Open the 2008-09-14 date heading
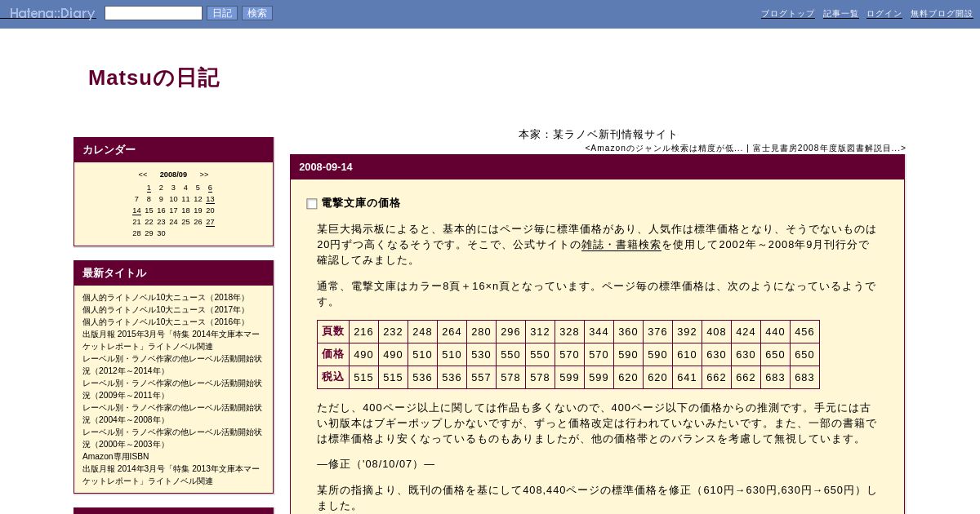980x514 pixels. 326,167
